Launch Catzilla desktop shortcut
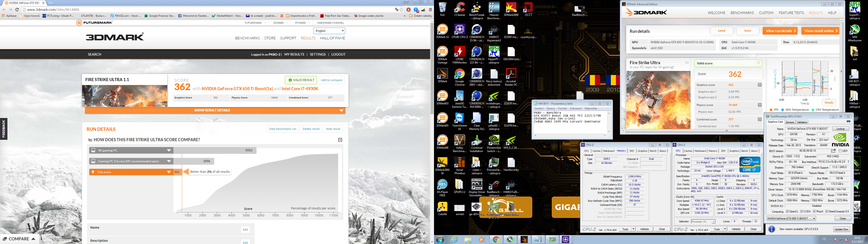868x244 pixels. (x=442, y=209)
